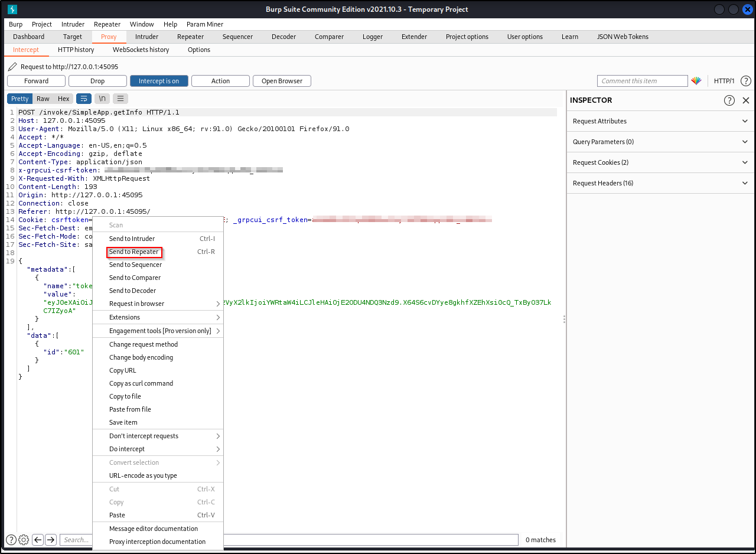This screenshot has height=554, width=756.
Task: Click the Search input field
Action: point(77,539)
